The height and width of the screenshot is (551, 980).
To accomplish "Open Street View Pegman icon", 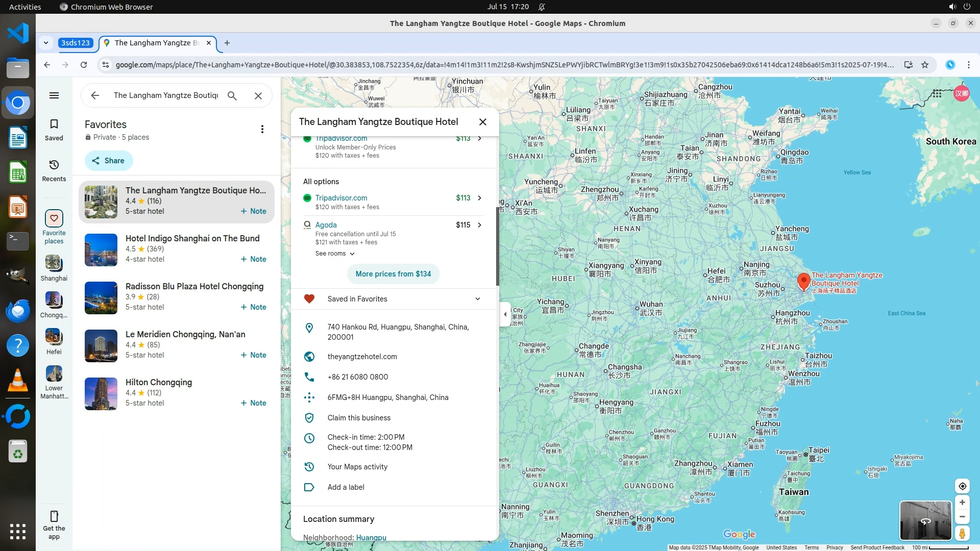I will (962, 534).
